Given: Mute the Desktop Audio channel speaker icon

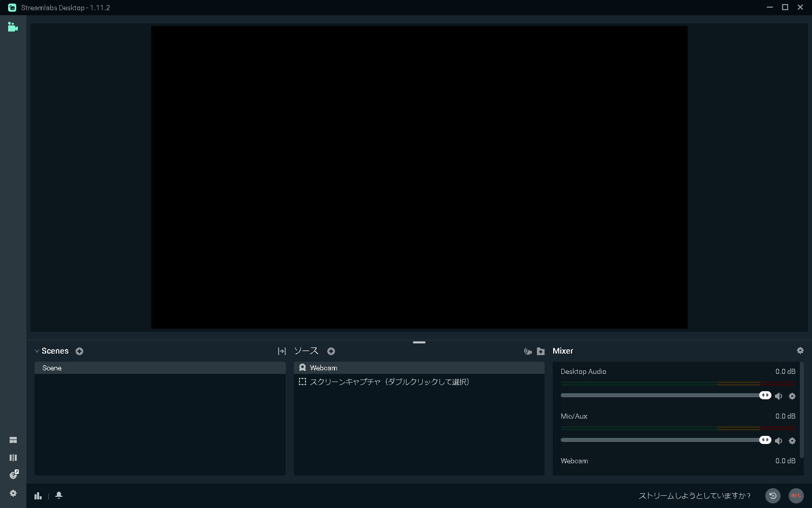Looking at the screenshot, I should (x=779, y=396).
